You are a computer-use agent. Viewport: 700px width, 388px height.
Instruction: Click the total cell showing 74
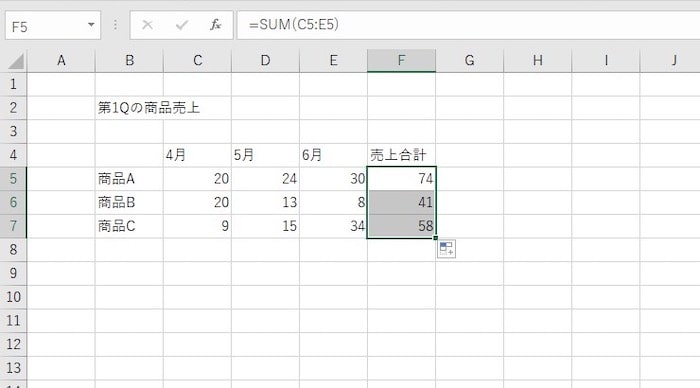[x=401, y=179]
